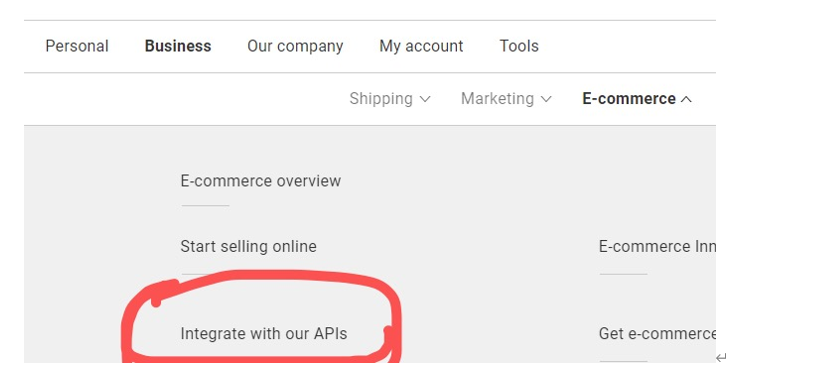Click the Get e-commerce link

click(x=657, y=333)
